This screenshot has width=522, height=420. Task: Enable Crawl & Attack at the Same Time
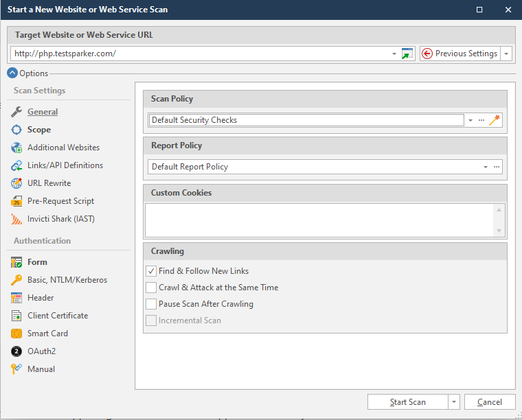point(151,288)
